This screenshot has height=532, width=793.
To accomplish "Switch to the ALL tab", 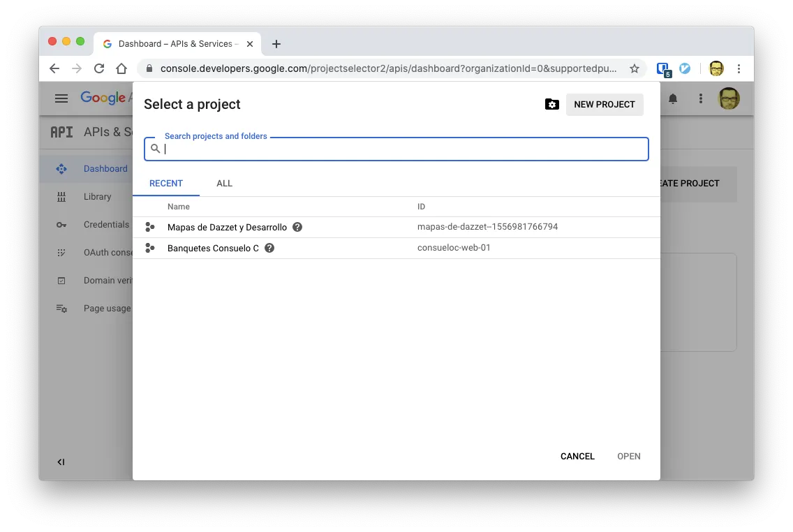I will click(224, 183).
